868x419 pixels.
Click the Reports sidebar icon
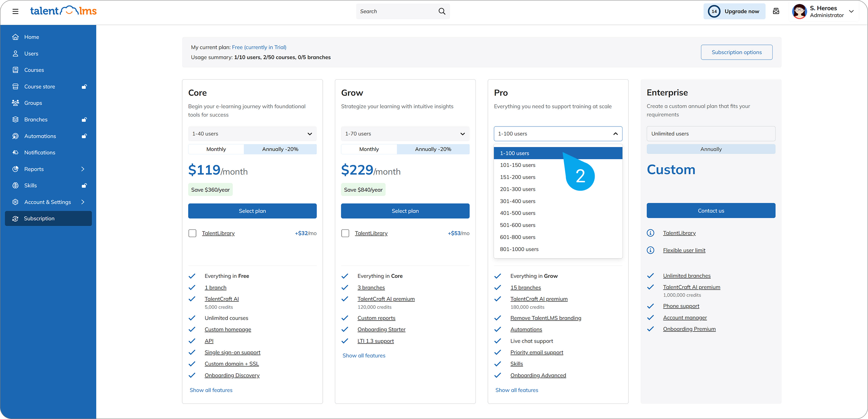[x=15, y=169]
